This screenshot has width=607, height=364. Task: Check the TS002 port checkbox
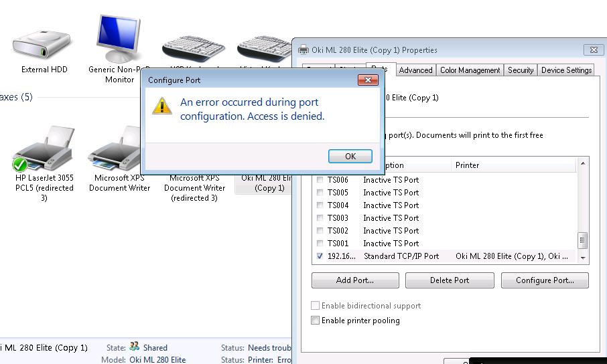tap(320, 231)
